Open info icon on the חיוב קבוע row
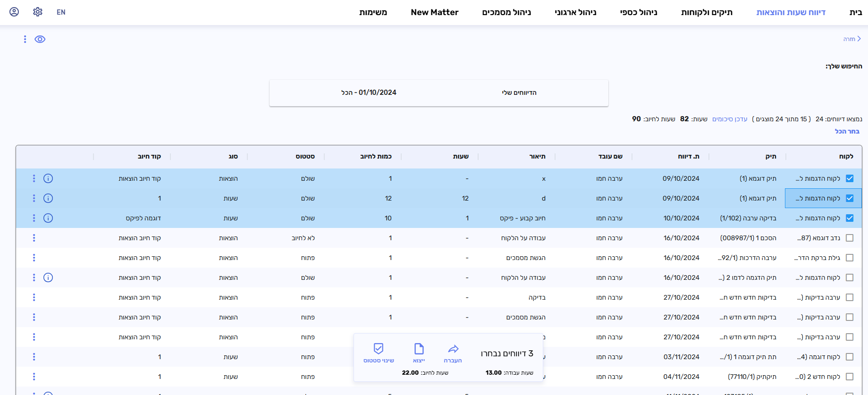868x395 pixels. pos(48,218)
